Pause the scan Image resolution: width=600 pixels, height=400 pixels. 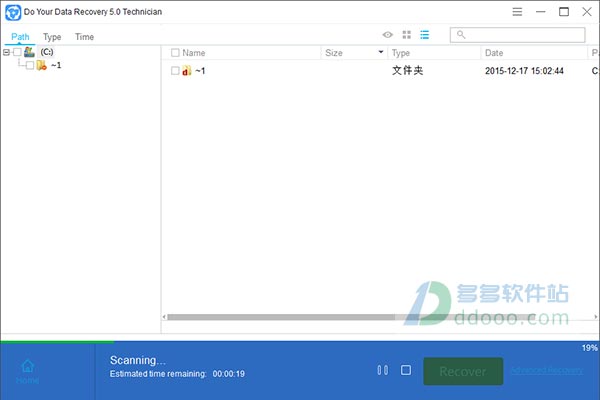(382, 370)
